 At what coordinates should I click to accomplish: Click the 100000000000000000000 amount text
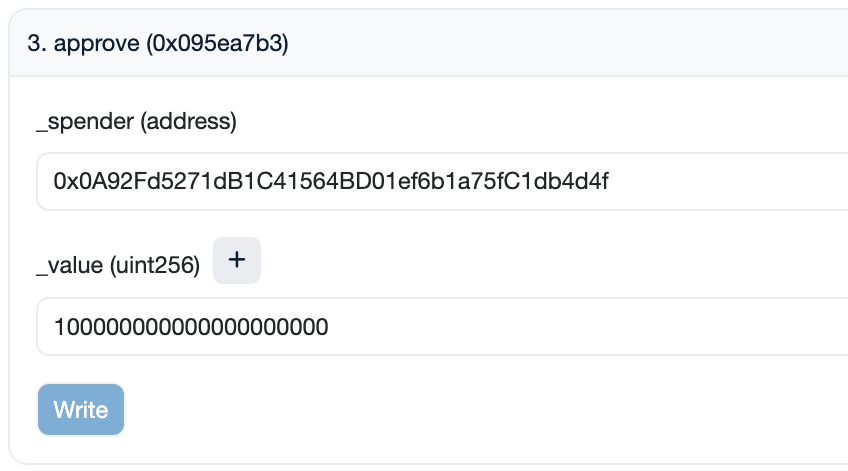pos(191,326)
